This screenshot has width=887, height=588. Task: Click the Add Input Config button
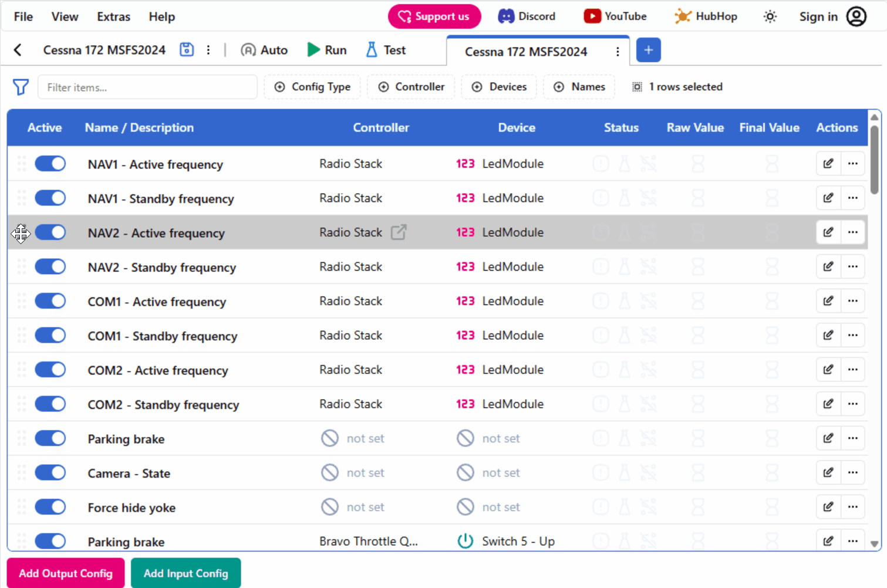(x=186, y=573)
